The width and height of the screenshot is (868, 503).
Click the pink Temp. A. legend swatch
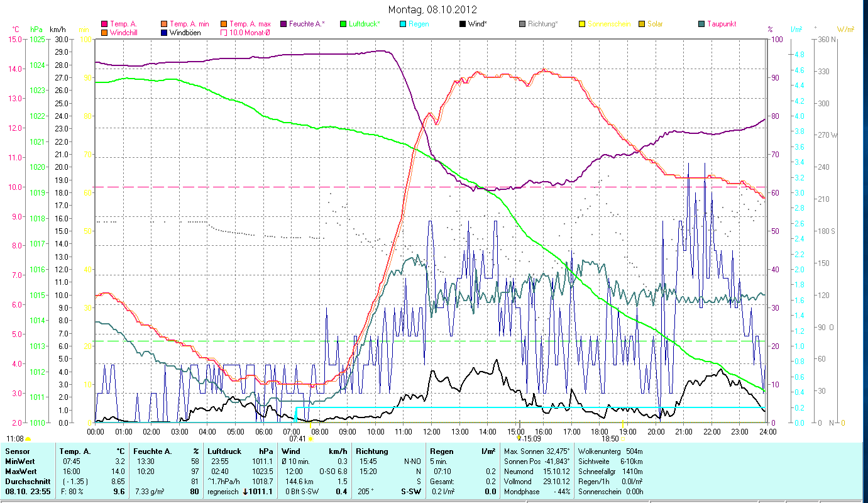point(104,24)
